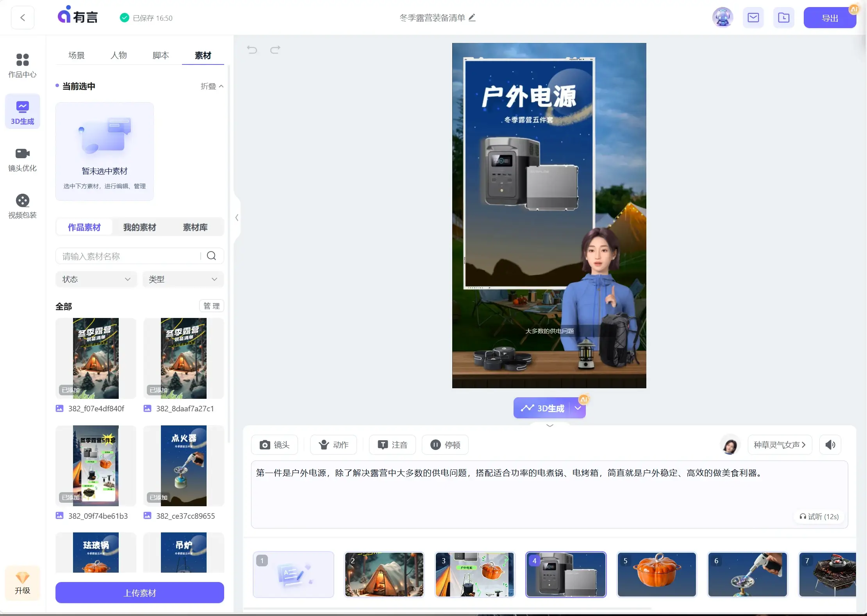Open 镜头优化 in the left sidebar
Viewport: 867px width, 616px height.
22,159
